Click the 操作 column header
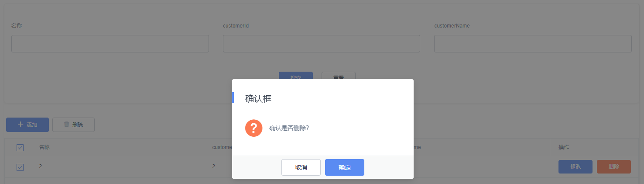The image size is (644, 184). click(x=564, y=147)
